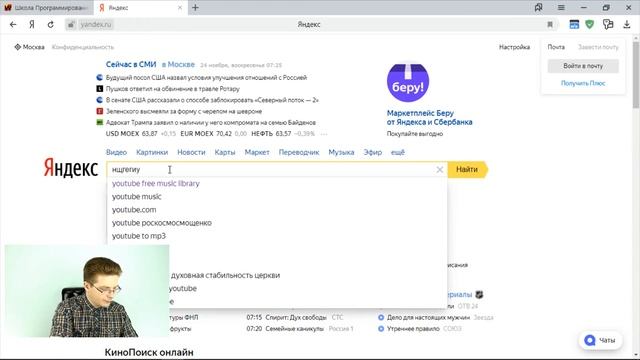Reload the page with the refresh icon
The image size is (640, 360).
click(51, 24)
